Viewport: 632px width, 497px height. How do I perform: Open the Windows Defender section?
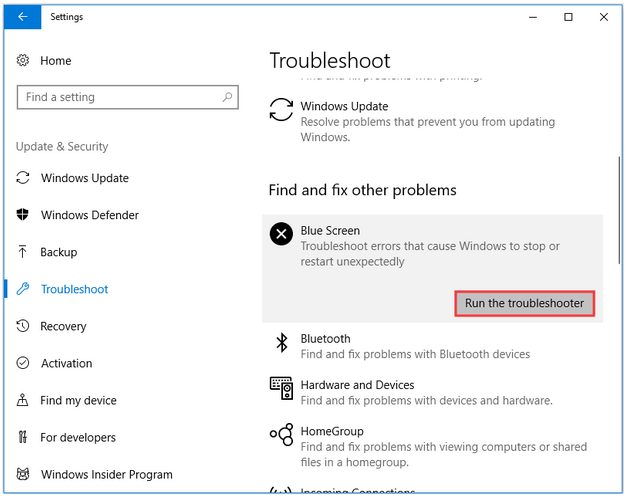pos(89,215)
